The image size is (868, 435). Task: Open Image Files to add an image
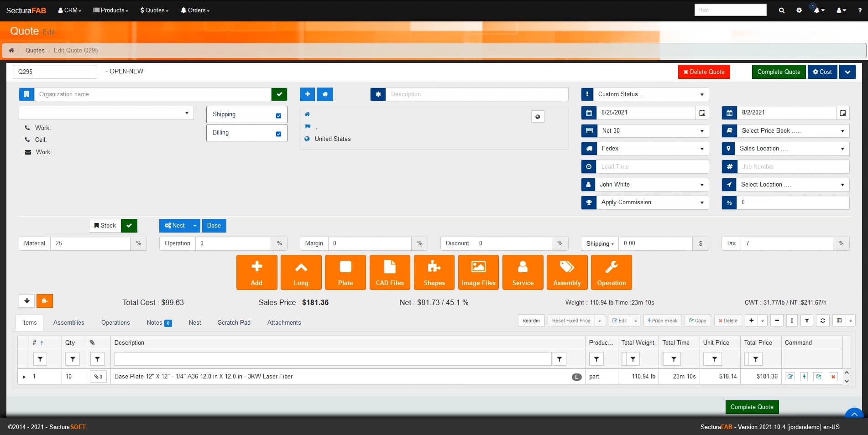click(478, 272)
